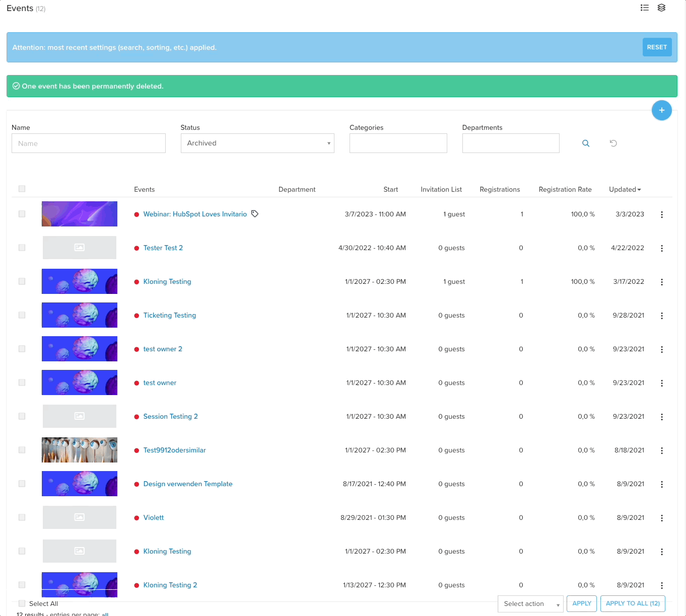The height and width of the screenshot is (616, 686).
Task: Switch to list view icon
Action: click(644, 8)
